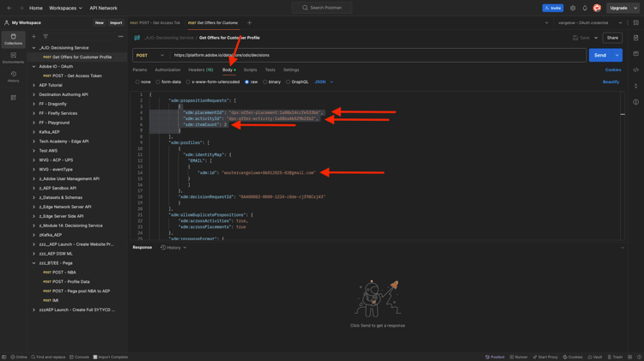Open the environment selector dropdown
644x361 pixels.
click(590, 23)
